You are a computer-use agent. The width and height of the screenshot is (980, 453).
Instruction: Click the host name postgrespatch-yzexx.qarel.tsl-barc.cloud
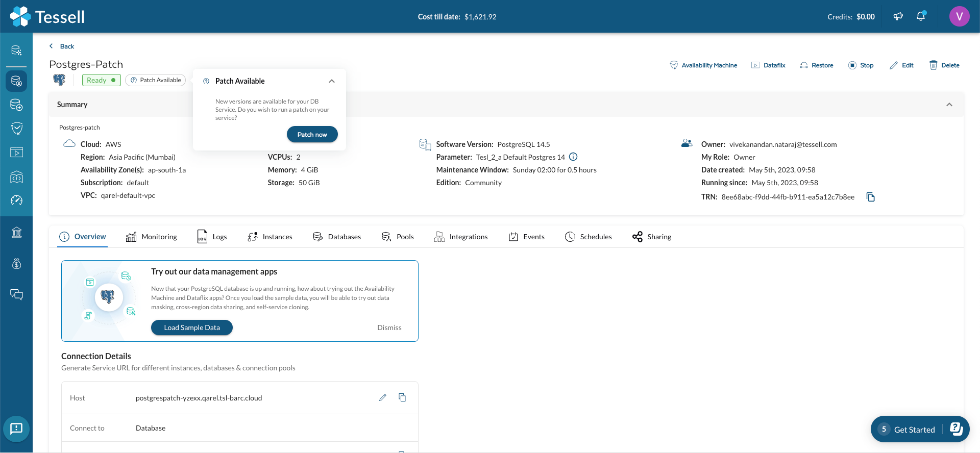coord(199,398)
